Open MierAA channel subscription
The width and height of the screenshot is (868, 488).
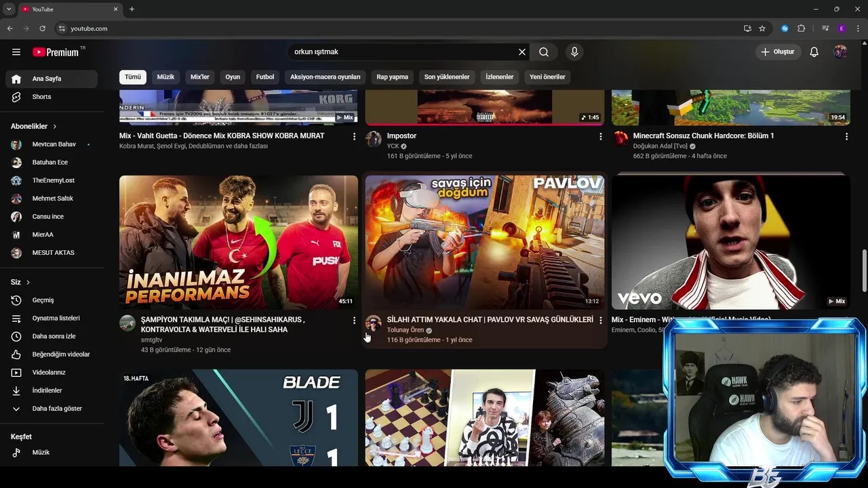coord(52,235)
